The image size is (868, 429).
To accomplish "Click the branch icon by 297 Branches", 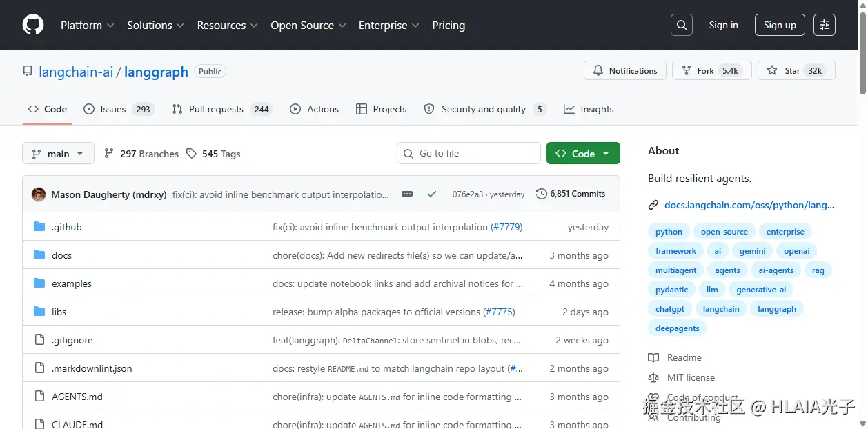I will tap(109, 153).
